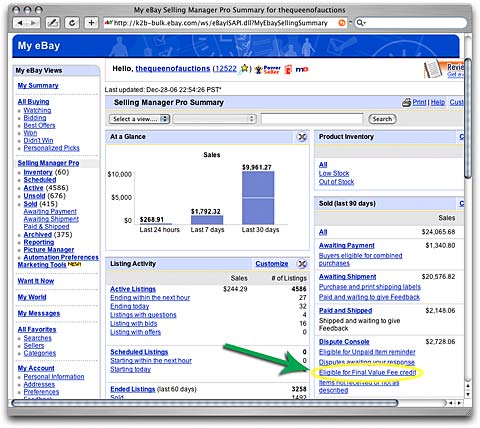Open the Awaiting Payment sidebar link
This screenshot has height=428, width=480.
tap(50, 212)
